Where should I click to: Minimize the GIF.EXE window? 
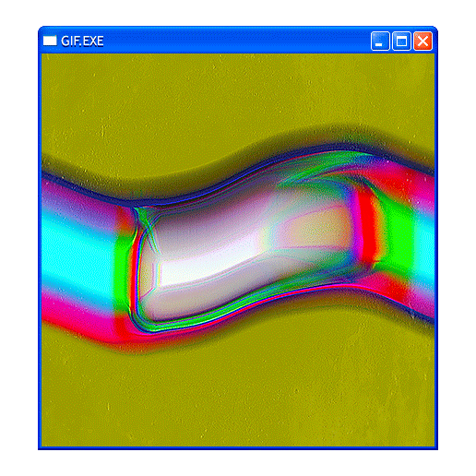(x=380, y=41)
